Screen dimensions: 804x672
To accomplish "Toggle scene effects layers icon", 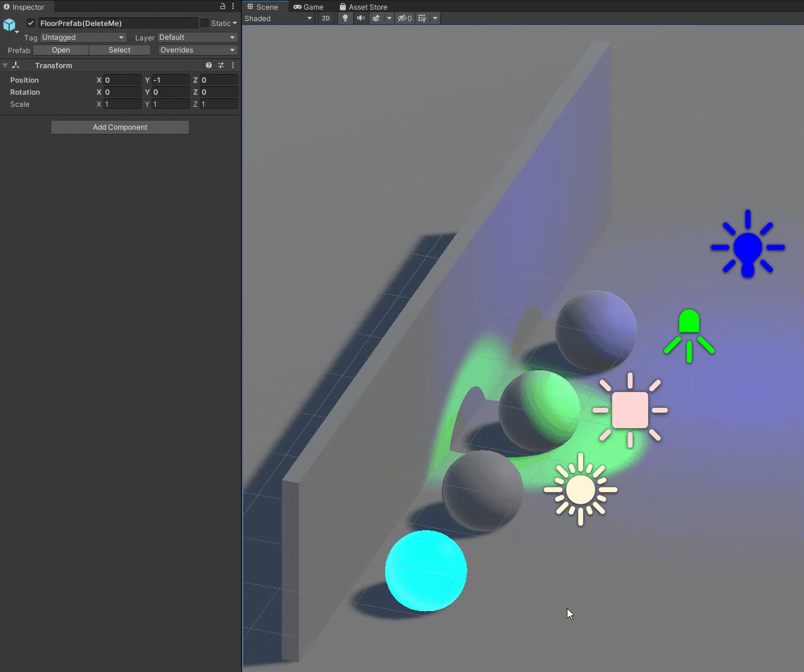I will 376,18.
